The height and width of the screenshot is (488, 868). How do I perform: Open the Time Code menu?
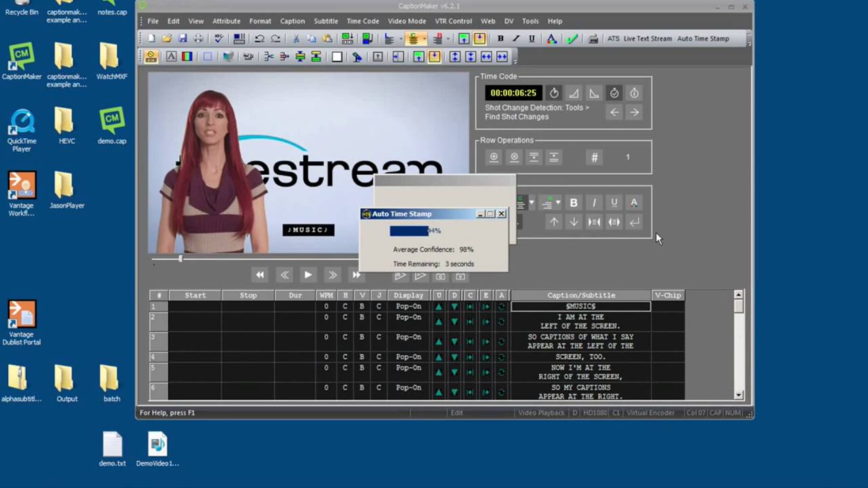tap(363, 21)
